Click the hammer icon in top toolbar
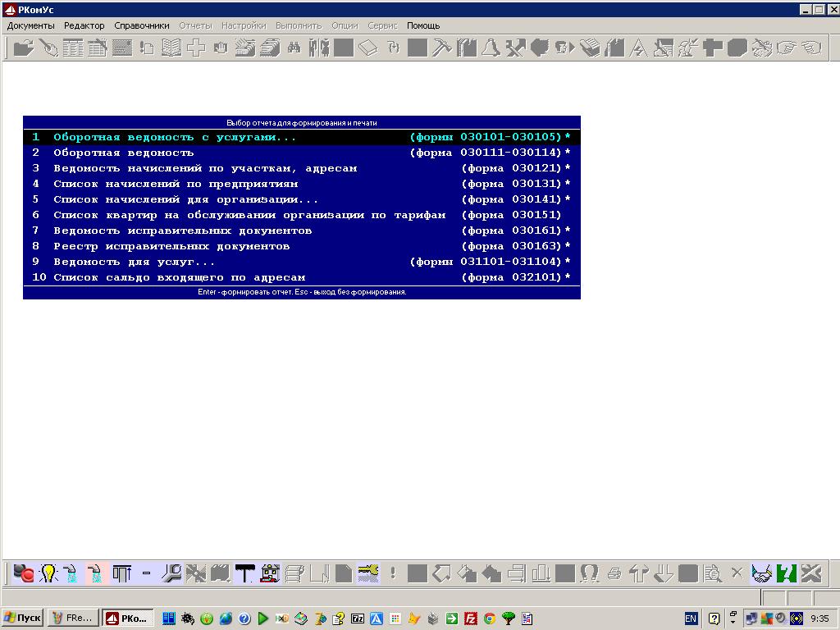 tap(442, 48)
